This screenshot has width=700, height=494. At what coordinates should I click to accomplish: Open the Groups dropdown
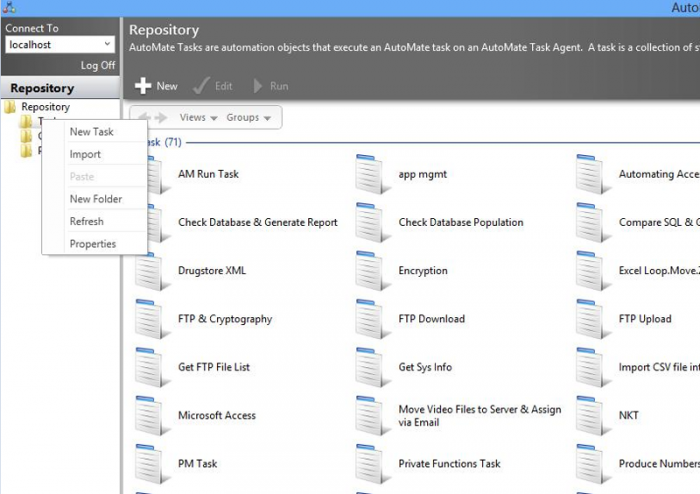tap(249, 118)
